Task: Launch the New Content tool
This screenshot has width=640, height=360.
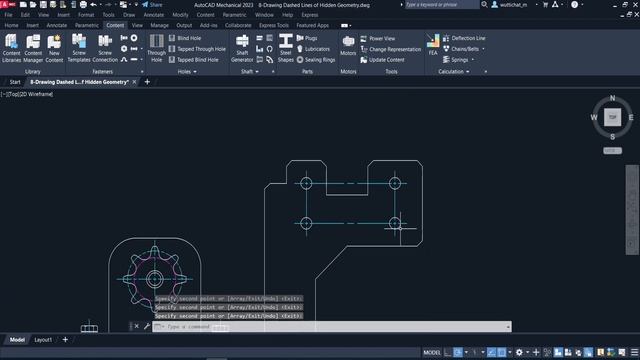Action: (x=54, y=48)
